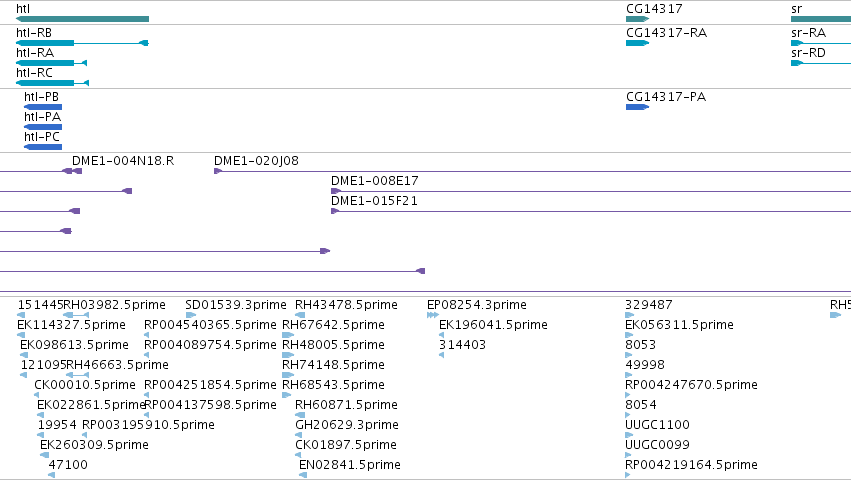Click the SD01539.3prime EST label
The height and width of the screenshot is (480, 851).
click(236, 305)
